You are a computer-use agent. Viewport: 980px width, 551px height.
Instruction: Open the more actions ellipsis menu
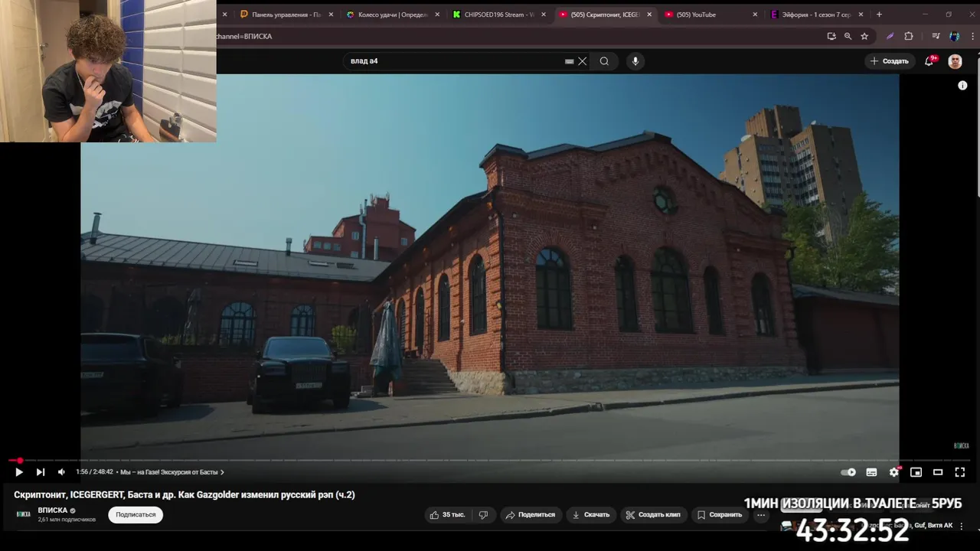[x=760, y=515]
